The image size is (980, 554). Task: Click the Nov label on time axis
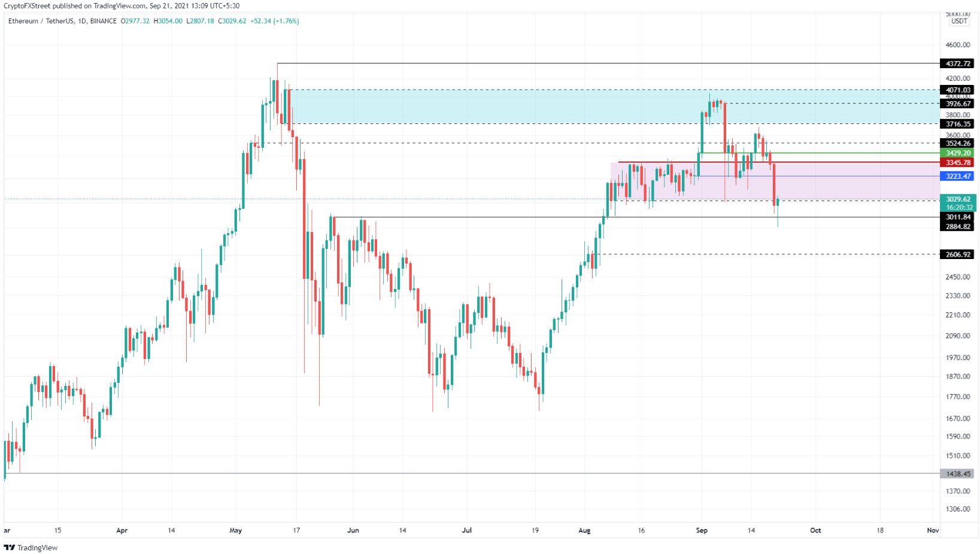click(x=933, y=531)
